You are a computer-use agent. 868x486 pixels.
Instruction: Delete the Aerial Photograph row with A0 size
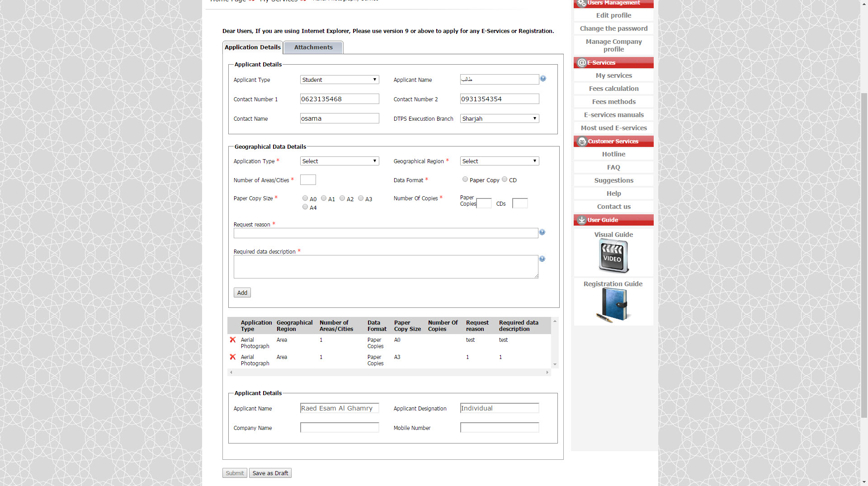233,340
